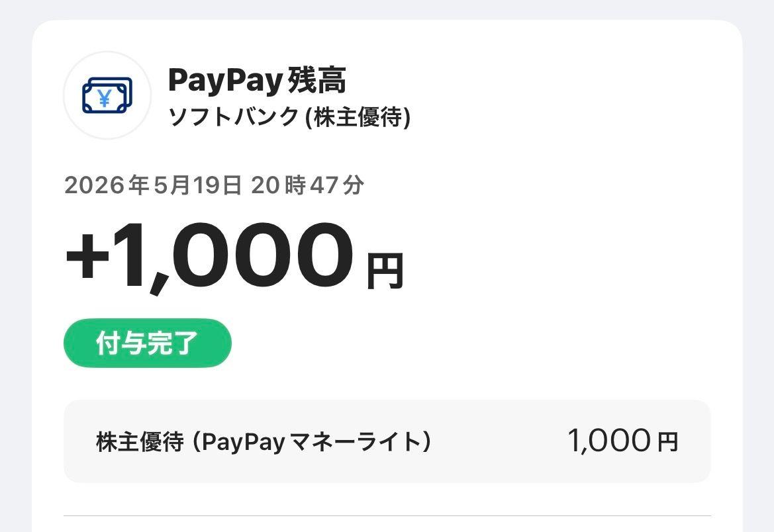The height and width of the screenshot is (532, 774).
Task: Click the 1,000 figure in the breakdown row
Action: pos(609,441)
